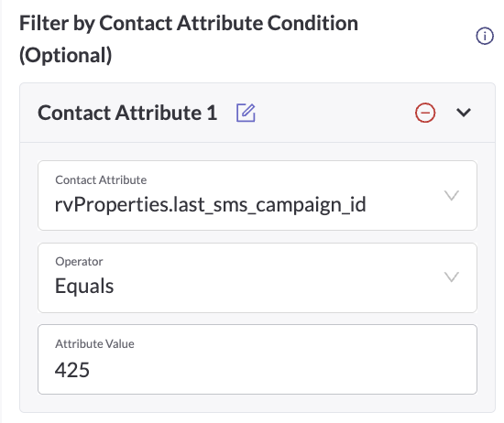The height and width of the screenshot is (423, 504).
Task: Click the info icon beside the filter heading
Action: 485,36
